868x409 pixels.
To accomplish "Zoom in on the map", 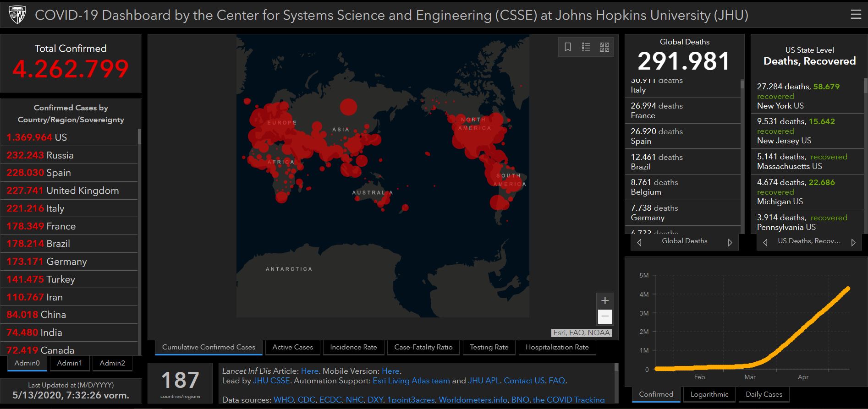I will [x=605, y=300].
